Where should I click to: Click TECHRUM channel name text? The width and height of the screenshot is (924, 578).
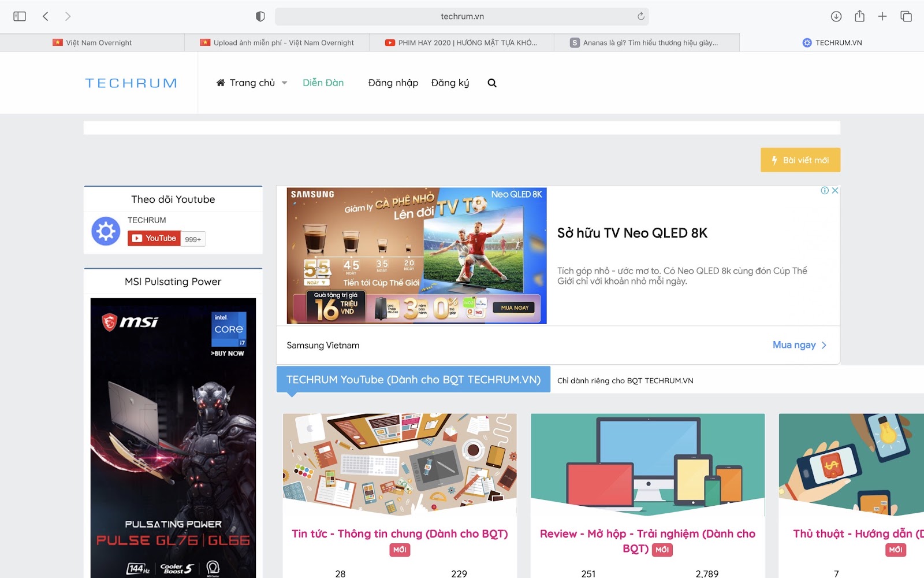click(147, 220)
